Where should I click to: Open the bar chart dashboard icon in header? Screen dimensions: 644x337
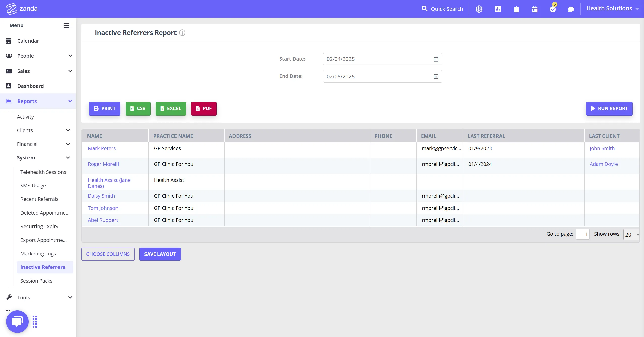point(498,9)
